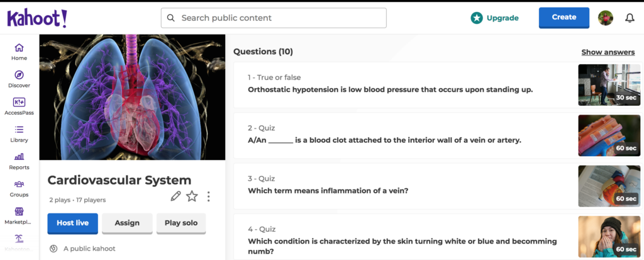The height and width of the screenshot is (260, 644).
Task: Click the Assign button
Action: click(127, 223)
